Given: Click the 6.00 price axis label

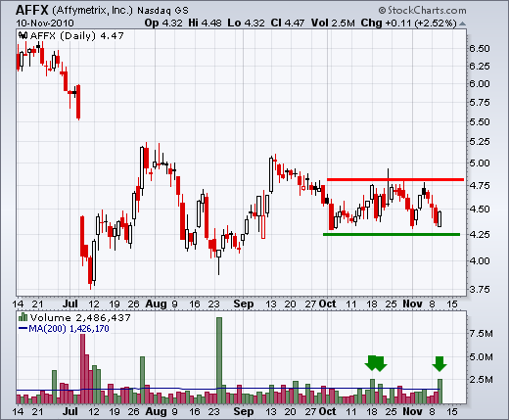Looking at the screenshot, I should [x=480, y=83].
